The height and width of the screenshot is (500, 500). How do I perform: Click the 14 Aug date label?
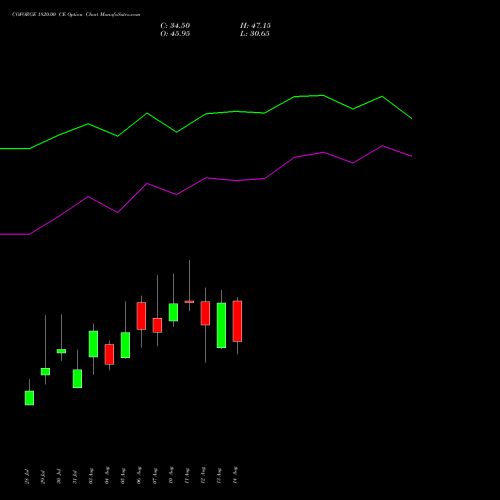[x=235, y=475]
